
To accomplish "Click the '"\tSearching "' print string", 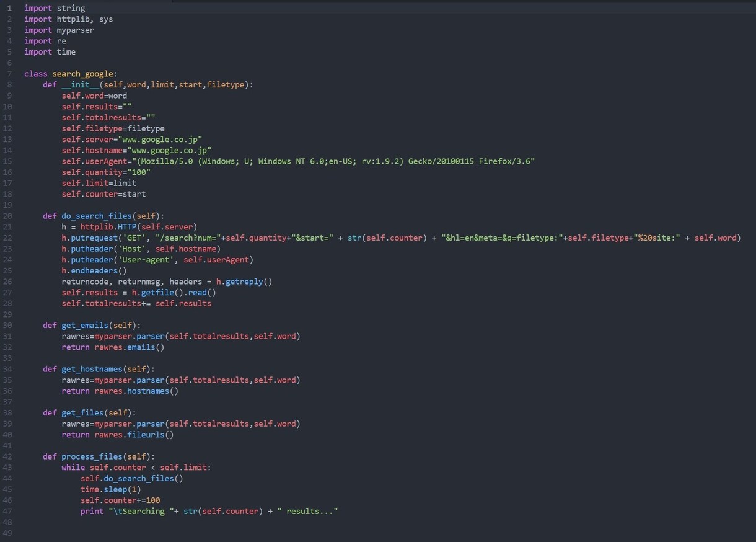I will point(141,512).
